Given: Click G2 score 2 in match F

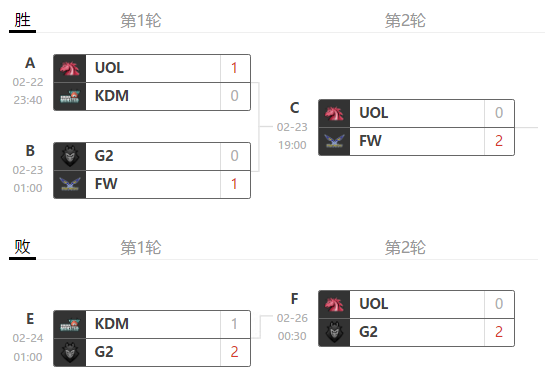Looking at the screenshot, I should pyautogui.click(x=499, y=332).
